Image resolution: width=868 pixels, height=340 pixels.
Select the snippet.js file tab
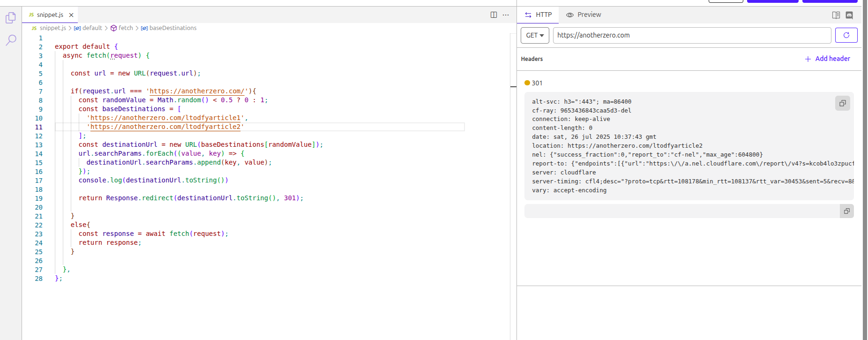pos(50,15)
